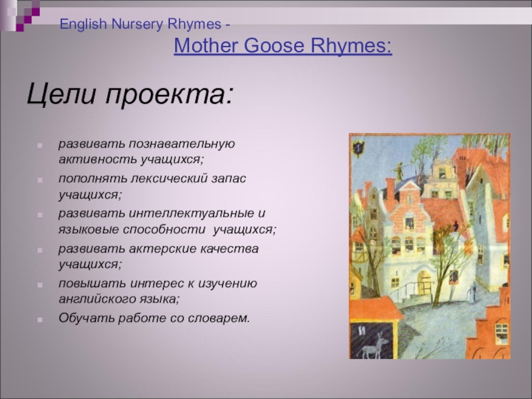Open the Mother Goose Rhymes hyperlink
Image resolution: width=532 pixels, height=399 pixels.
tap(283, 45)
